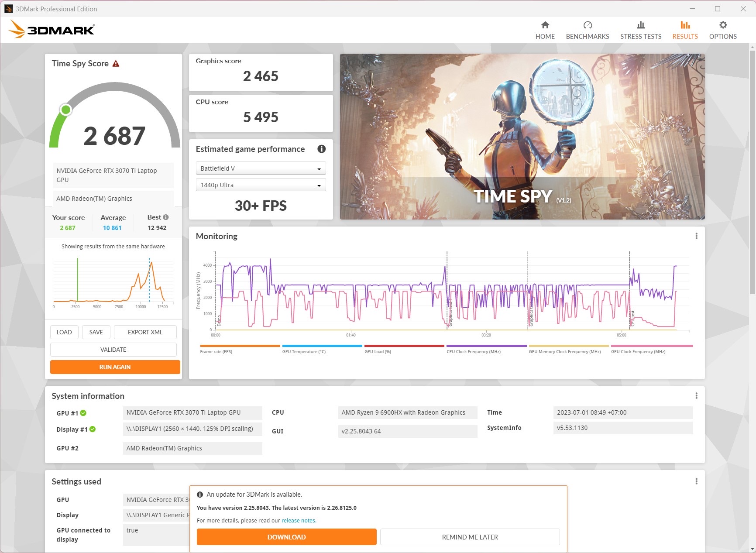Click the Options gear icon

pyautogui.click(x=723, y=25)
